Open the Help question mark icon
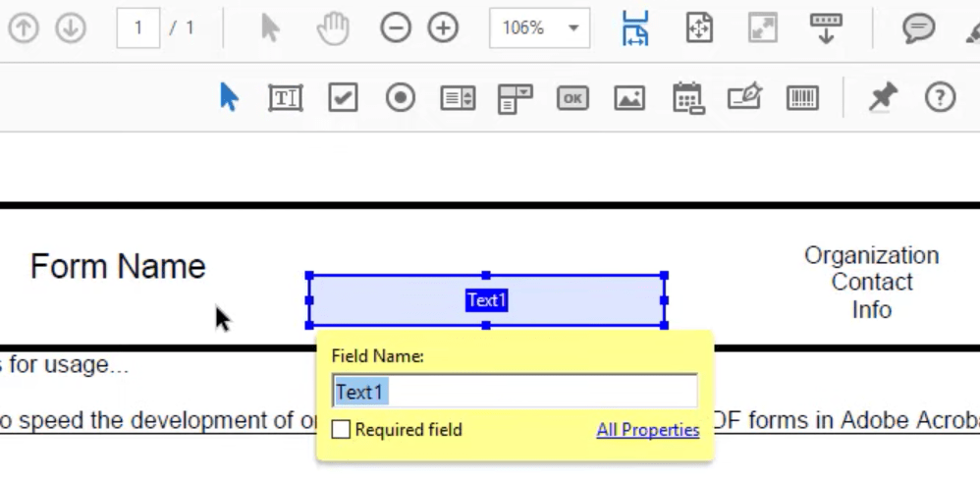Image resolution: width=980 pixels, height=478 pixels. [940, 97]
